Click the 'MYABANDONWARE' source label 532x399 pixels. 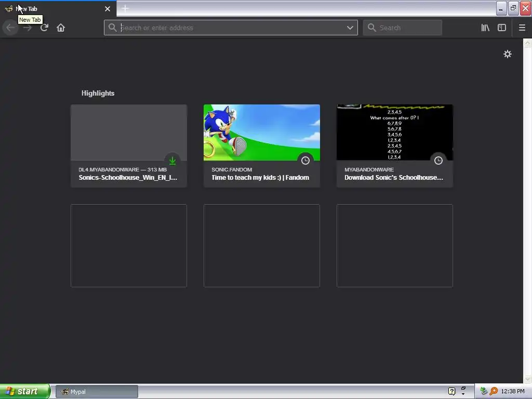[x=369, y=169]
